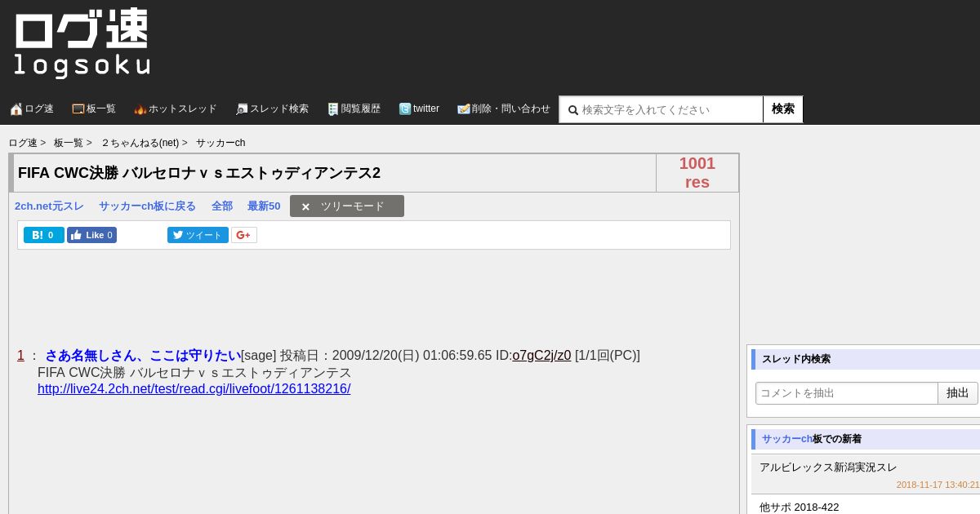Click the Twitter bird icon in the navigation bar
Viewport: 980px width, 514px height.
[405, 109]
